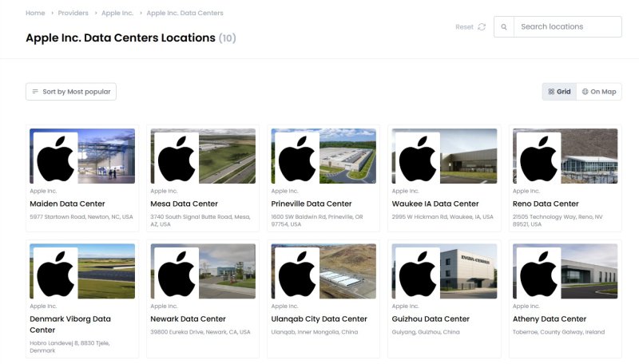The image size is (639, 364).
Task: Open Waukee IA Data Center title link
Action: (x=435, y=204)
